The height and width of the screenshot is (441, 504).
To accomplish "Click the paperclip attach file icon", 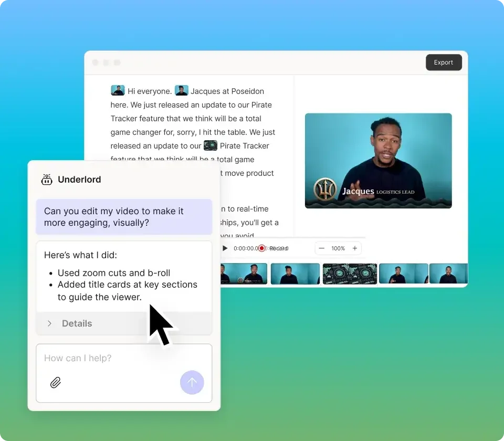I will coord(55,383).
